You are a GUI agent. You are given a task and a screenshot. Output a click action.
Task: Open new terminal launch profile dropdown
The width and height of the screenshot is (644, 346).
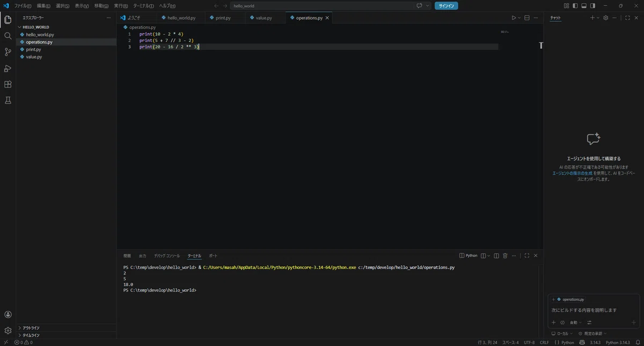(488, 256)
